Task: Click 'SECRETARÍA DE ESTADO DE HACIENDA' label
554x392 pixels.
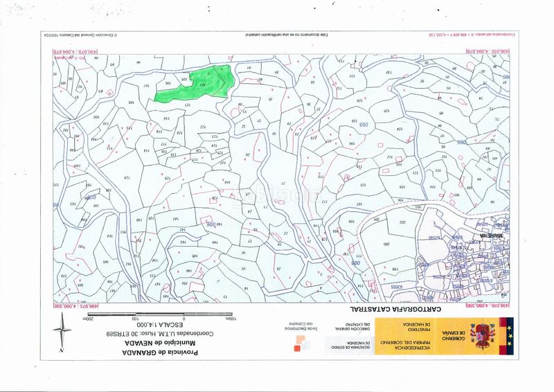Action: coord(351,346)
